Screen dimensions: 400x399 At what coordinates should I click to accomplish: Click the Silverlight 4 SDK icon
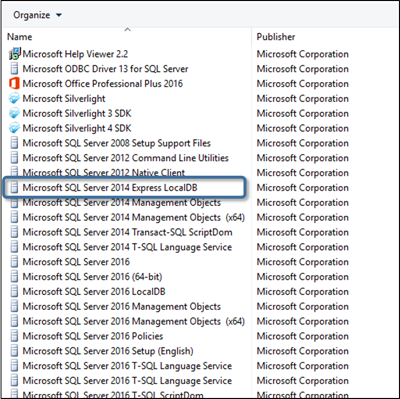tap(14, 128)
